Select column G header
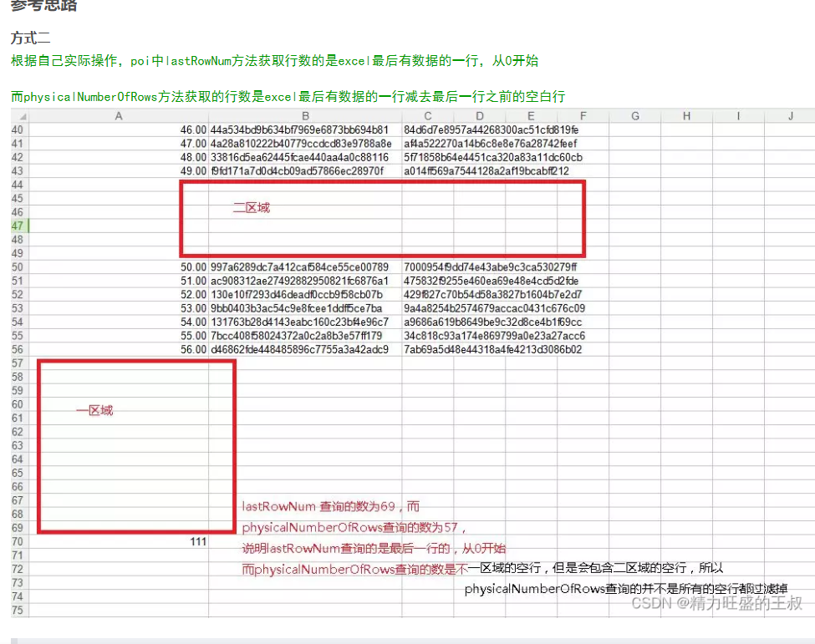 coord(634,116)
